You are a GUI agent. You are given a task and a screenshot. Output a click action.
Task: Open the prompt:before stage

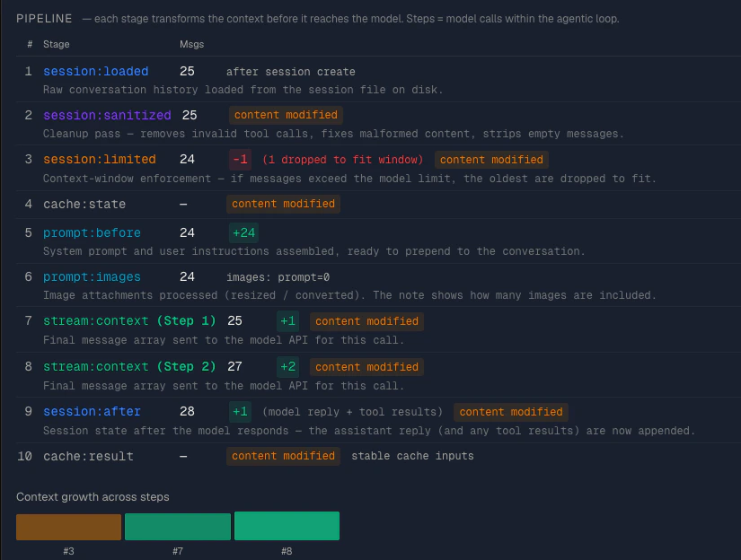pyautogui.click(x=92, y=232)
